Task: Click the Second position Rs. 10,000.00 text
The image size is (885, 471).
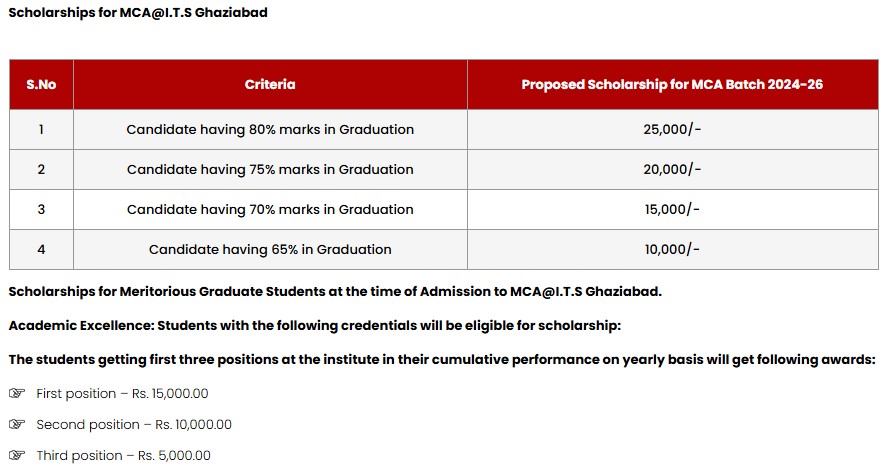Action: (134, 425)
